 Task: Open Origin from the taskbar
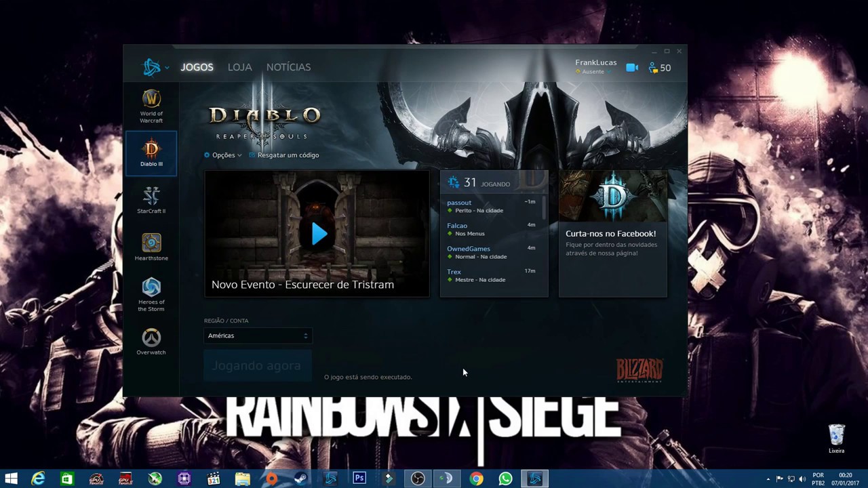tap(271, 479)
